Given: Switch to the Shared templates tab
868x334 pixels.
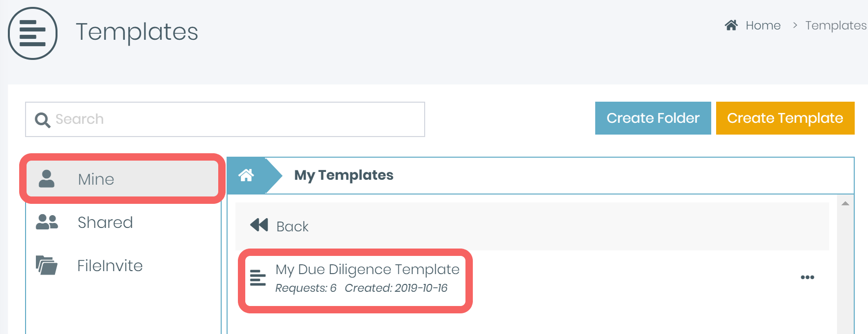Looking at the screenshot, I should (x=105, y=223).
